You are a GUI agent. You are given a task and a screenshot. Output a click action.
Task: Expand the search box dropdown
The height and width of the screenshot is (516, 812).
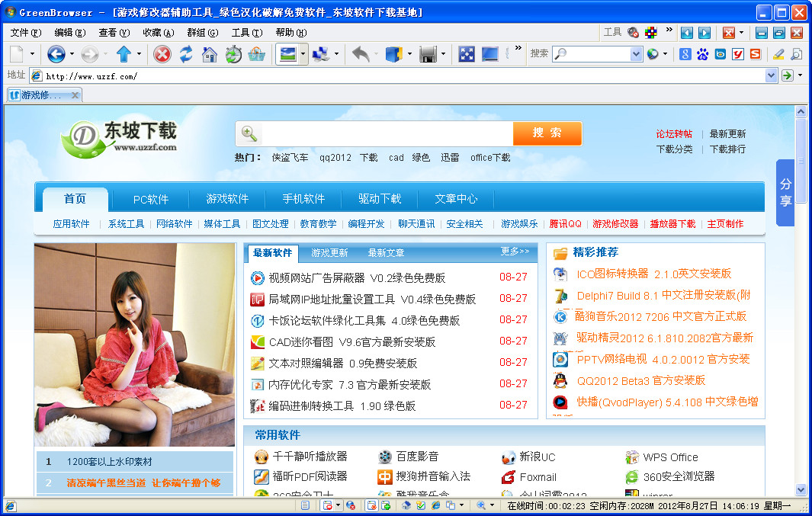(636, 54)
